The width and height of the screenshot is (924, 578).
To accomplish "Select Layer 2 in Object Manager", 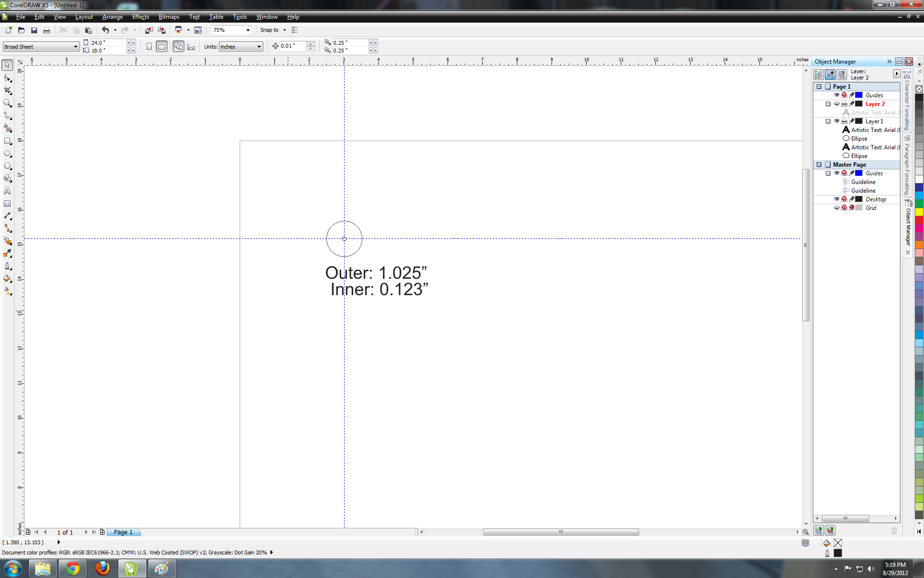I will 875,104.
